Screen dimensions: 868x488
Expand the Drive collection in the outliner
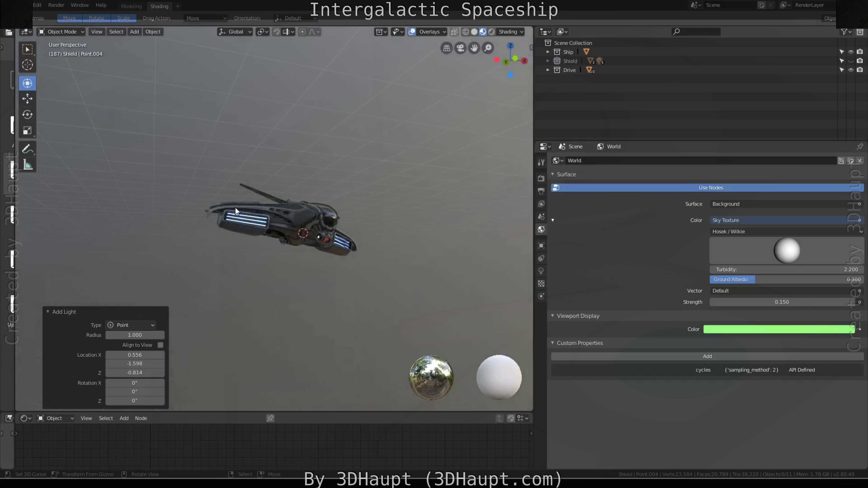click(547, 70)
